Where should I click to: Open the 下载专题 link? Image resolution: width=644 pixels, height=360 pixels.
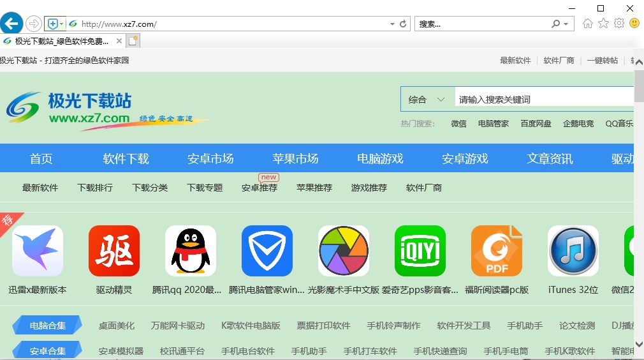tap(205, 188)
